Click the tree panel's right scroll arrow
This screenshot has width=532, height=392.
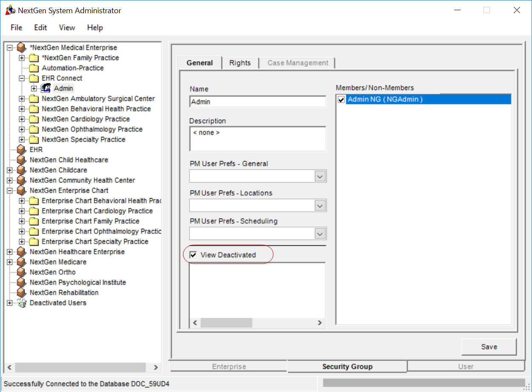[x=156, y=367]
